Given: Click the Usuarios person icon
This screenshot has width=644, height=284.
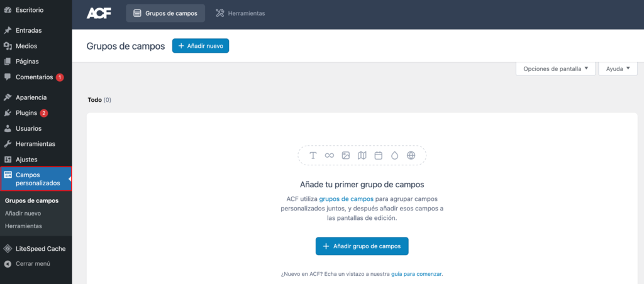Looking at the screenshot, I should [x=7, y=128].
